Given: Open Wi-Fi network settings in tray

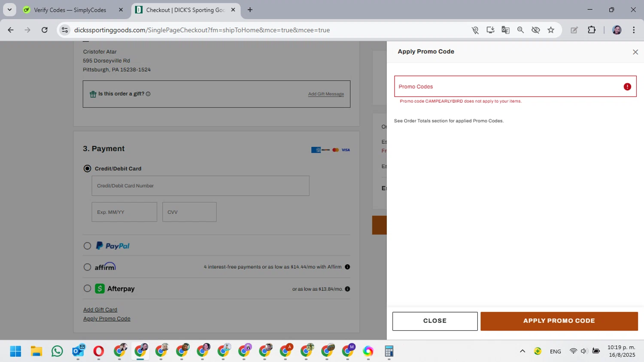Looking at the screenshot, I should (x=573, y=351).
